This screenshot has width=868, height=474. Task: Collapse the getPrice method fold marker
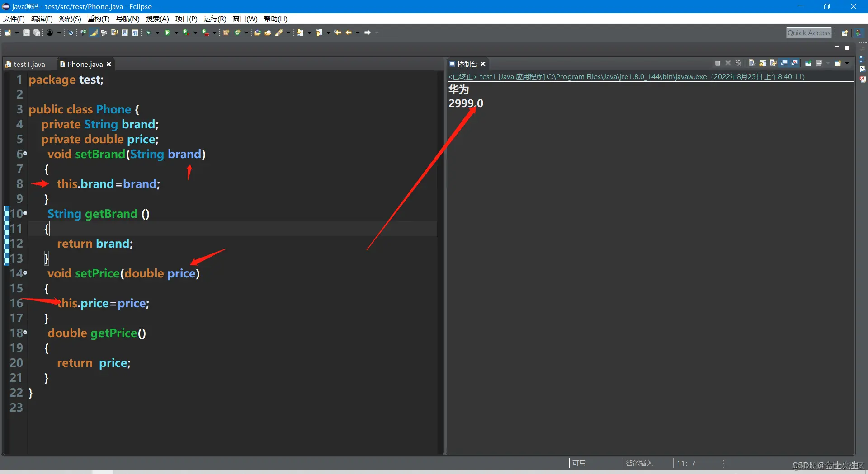pyautogui.click(x=25, y=332)
